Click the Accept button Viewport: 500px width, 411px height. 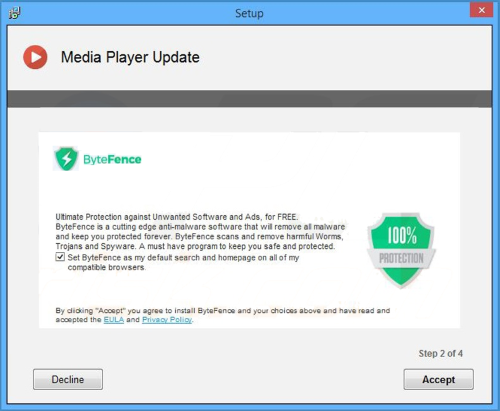(438, 379)
